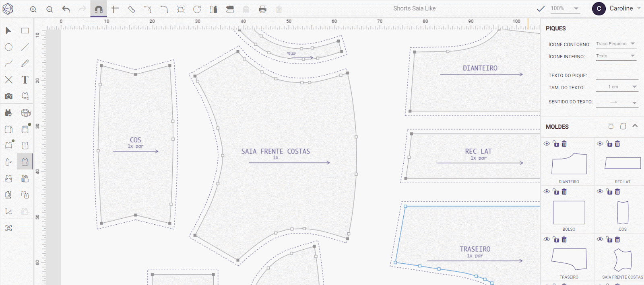This screenshot has width=644, height=285.
Task: Toggle the magnet snap tool
Action: (x=99, y=9)
